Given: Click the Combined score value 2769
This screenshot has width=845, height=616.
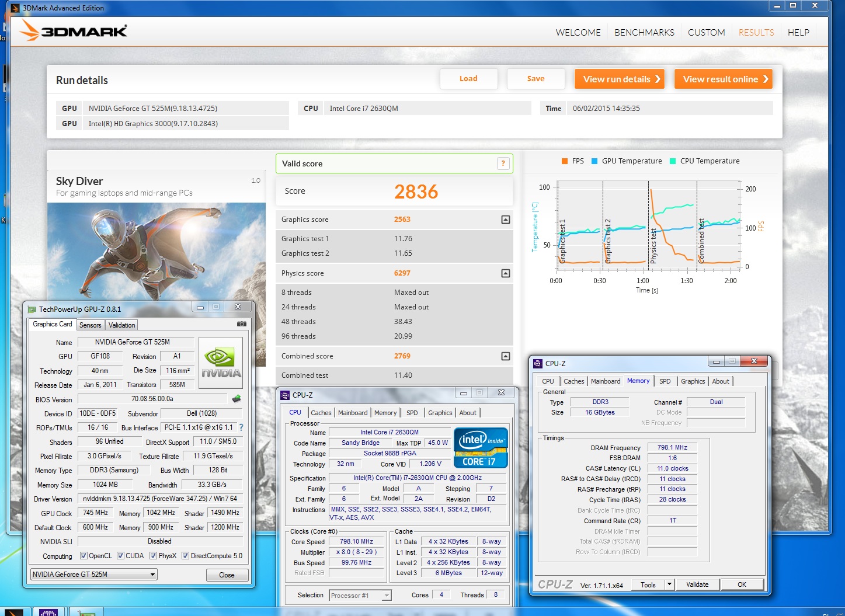Looking at the screenshot, I should click(x=402, y=356).
